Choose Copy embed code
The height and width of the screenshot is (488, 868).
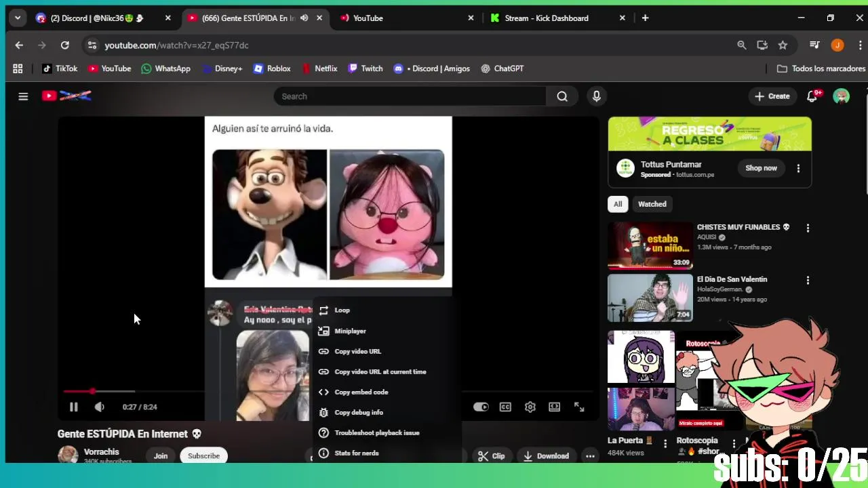pos(387,392)
